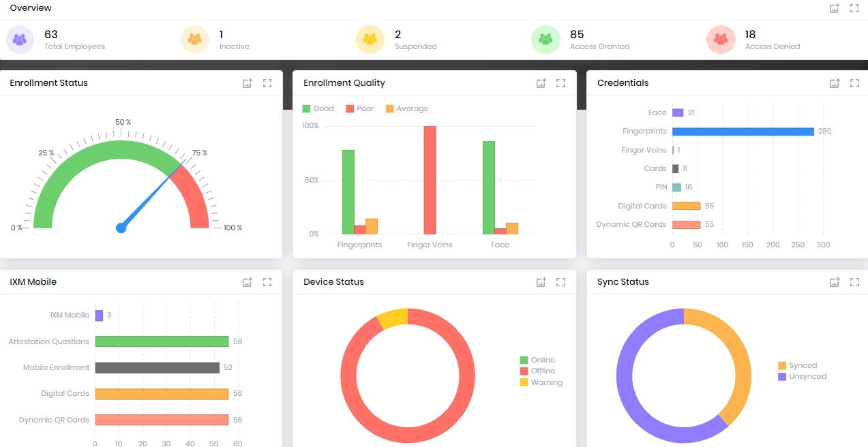Image resolution: width=868 pixels, height=447 pixels.
Task: Click the yellow Suspended employees icon
Action: click(x=370, y=40)
